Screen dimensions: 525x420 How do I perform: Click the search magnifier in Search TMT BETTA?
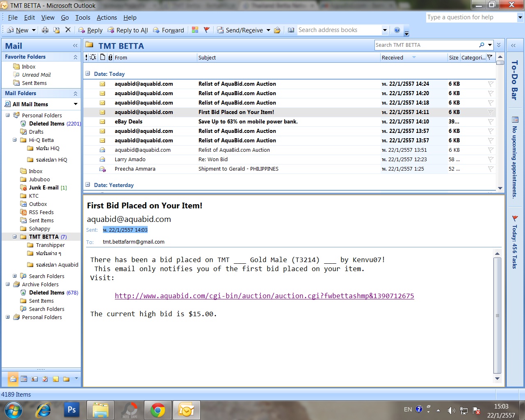click(482, 45)
